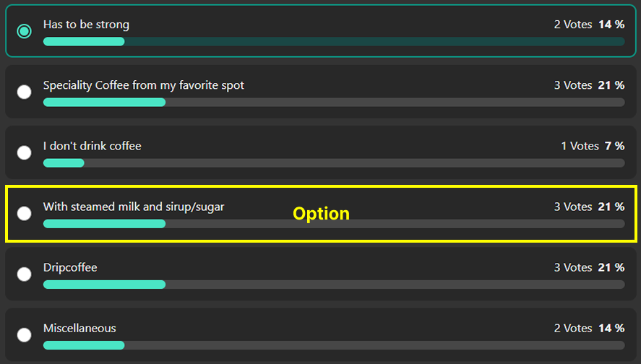Click the yellow "Option" annotation label
641x364 pixels.
321,214
